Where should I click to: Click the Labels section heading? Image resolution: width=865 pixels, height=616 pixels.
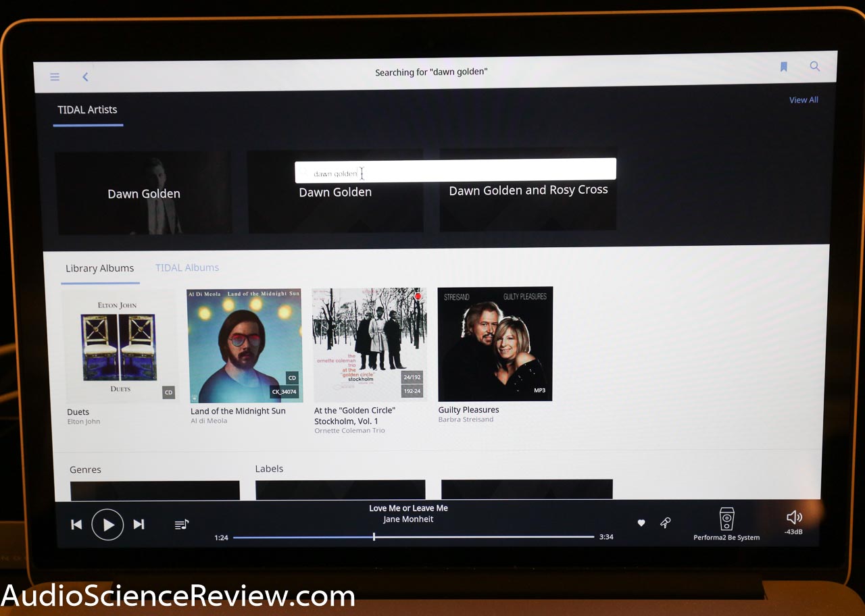pos(269,469)
